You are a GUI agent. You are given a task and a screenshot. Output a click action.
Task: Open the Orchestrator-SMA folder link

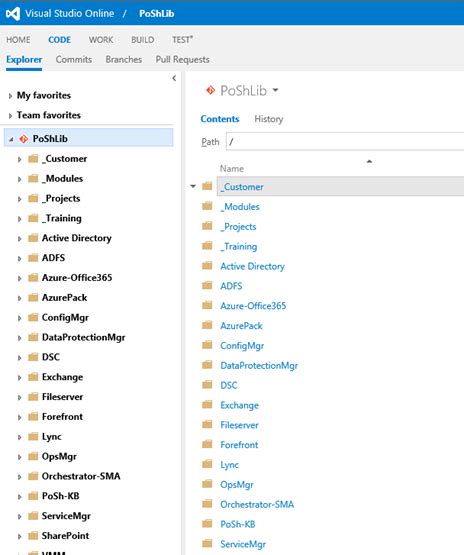click(257, 504)
